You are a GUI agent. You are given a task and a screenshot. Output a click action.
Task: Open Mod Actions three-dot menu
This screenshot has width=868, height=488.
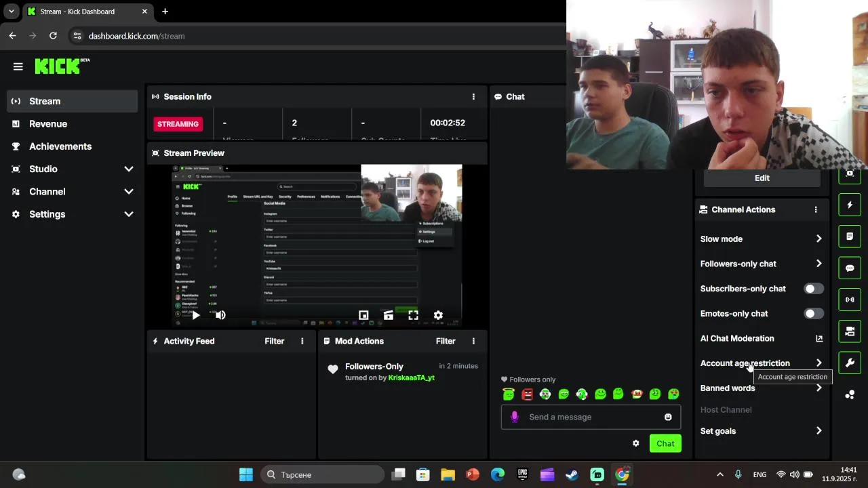[x=473, y=341]
